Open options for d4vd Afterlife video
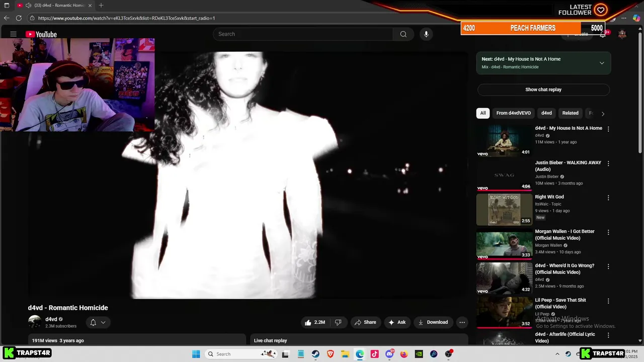This screenshot has width=644, height=362. pyautogui.click(x=608, y=335)
